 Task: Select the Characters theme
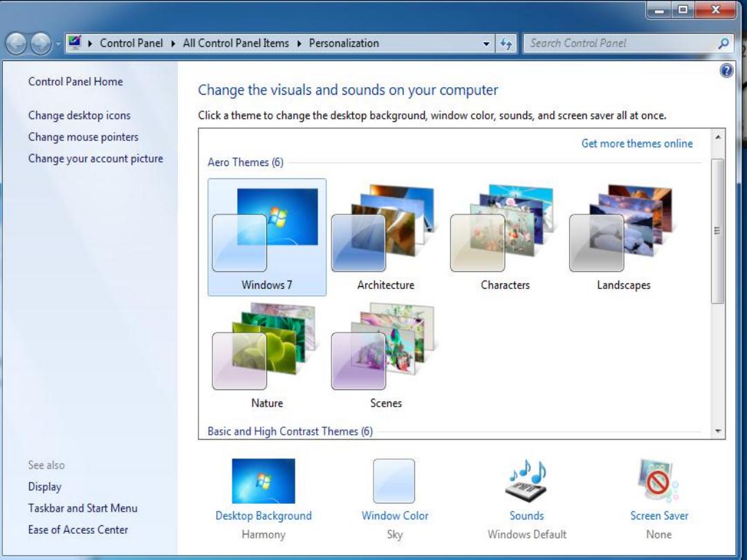(504, 237)
